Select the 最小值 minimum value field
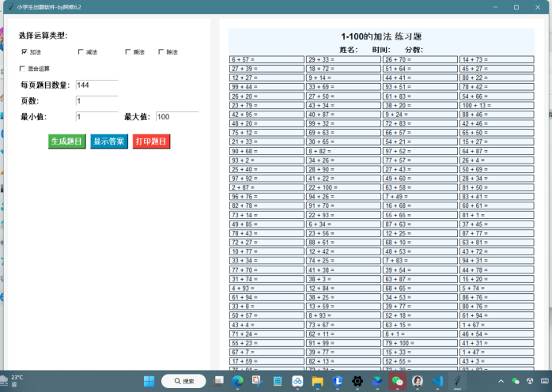This screenshot has height=392, width=552. pos(96,117)
